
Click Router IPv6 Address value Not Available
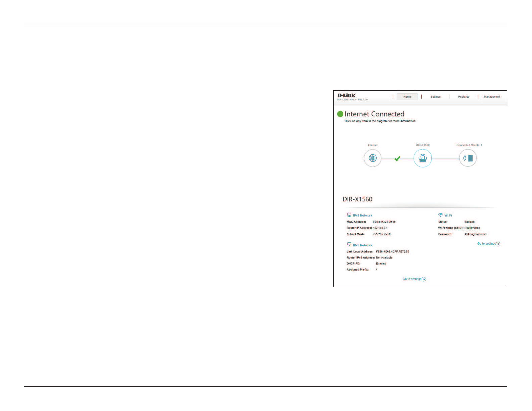(384, 257)
